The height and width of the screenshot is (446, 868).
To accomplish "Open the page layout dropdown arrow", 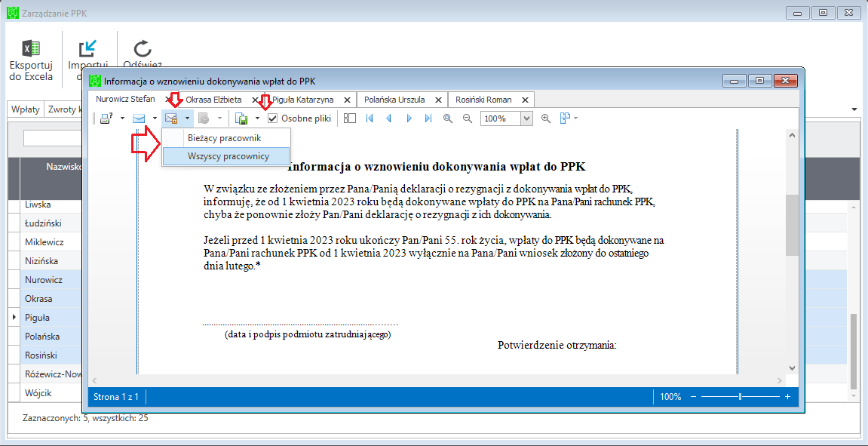I will 575,118.
